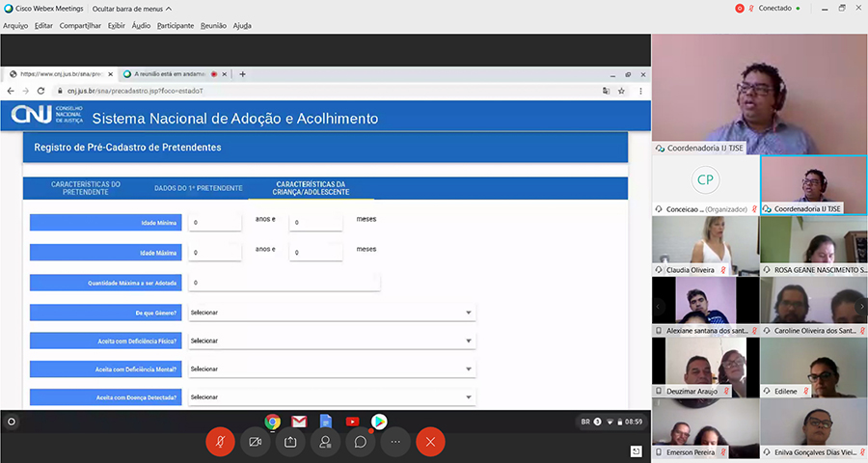
Task: Click the YouTube icon in shared taskbar
Action: click(x=352, y=422)
